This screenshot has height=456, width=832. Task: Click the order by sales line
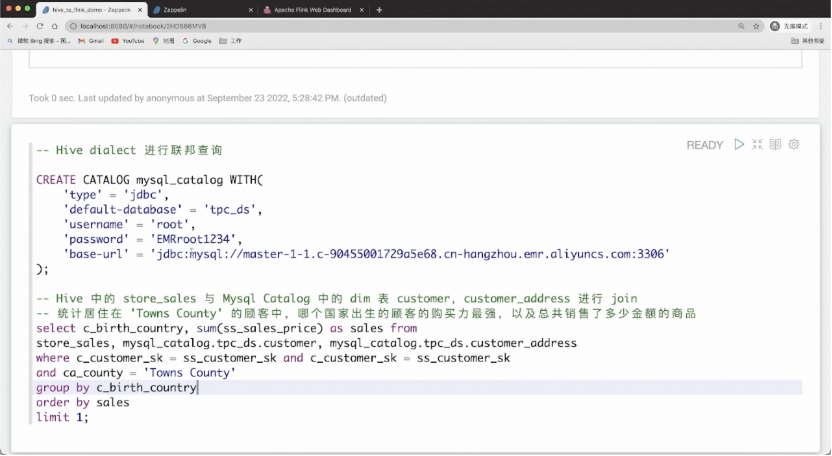(x=83, y=403)
